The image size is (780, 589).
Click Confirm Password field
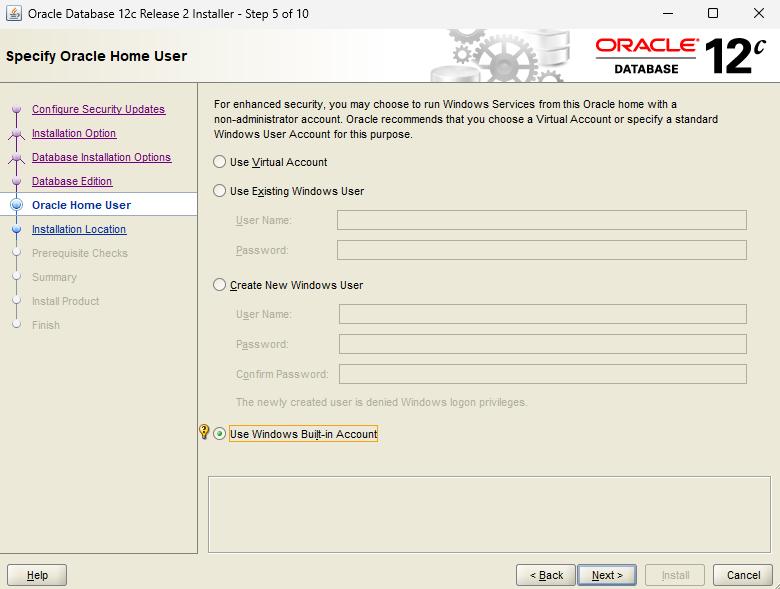click(x=543, y=374)
